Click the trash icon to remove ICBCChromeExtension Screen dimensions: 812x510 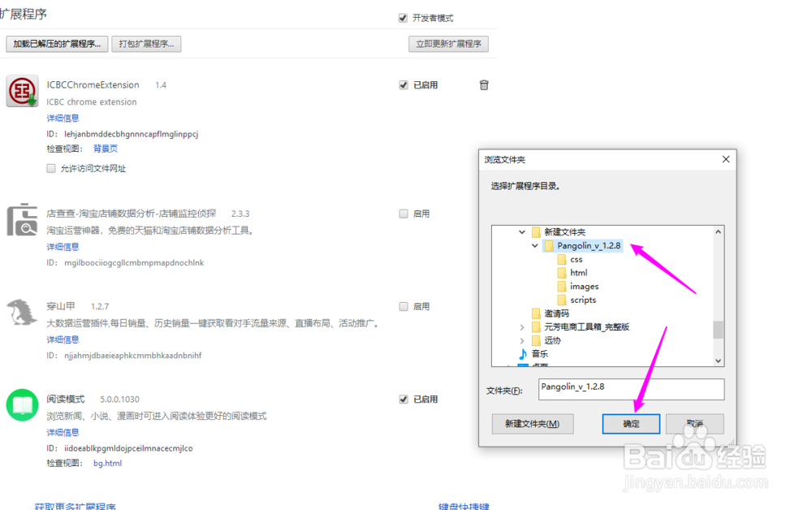pyautogui.click(x=484, y=84)
